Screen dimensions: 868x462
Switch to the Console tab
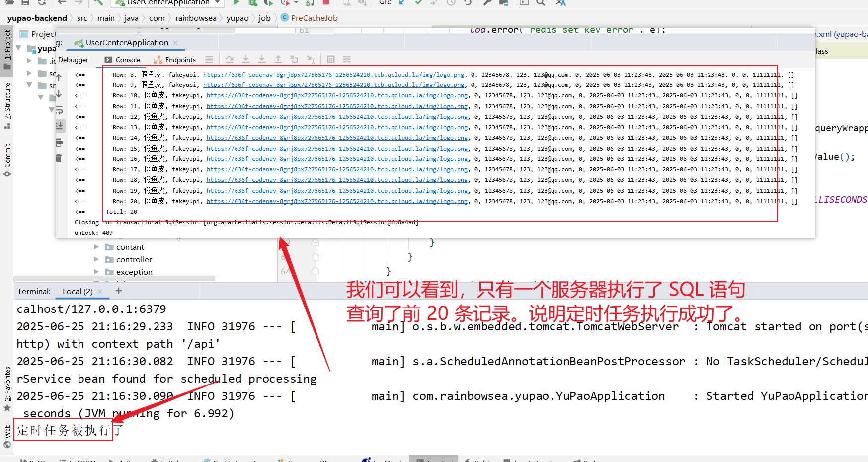[x=122, y=60]
